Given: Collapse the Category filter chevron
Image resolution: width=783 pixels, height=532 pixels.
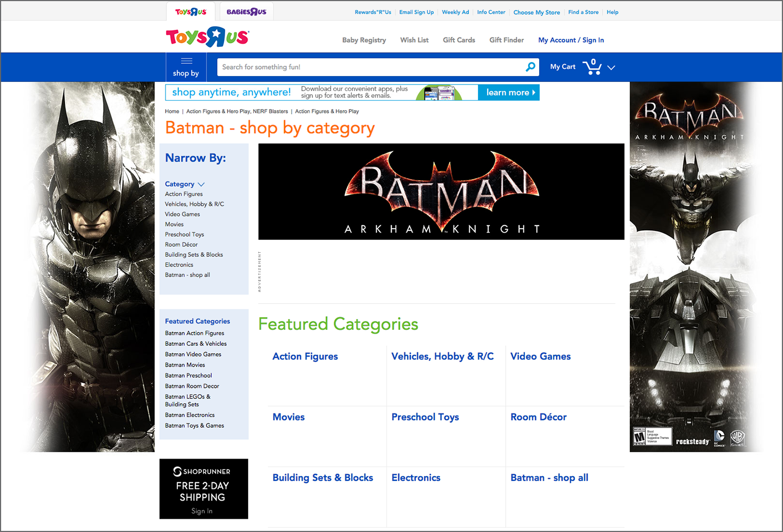Looking at the screenshot, I should pos(201,185).
